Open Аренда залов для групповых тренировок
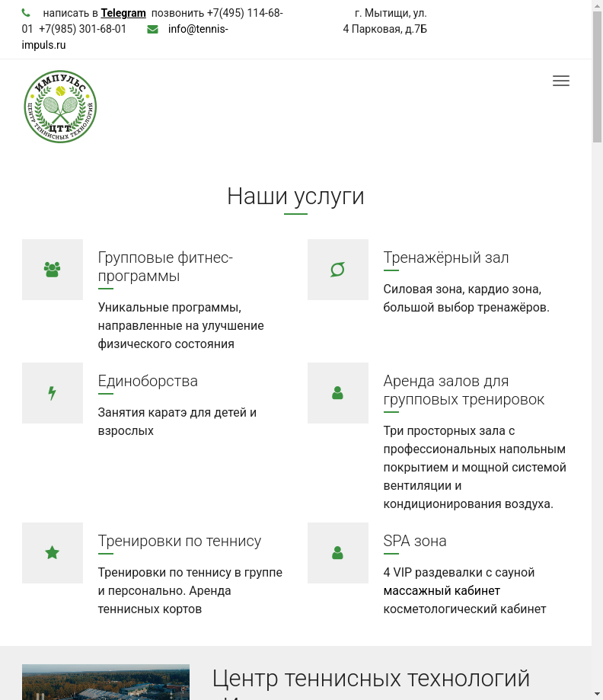This screenshot has width=603, height=700. point(464,390)
